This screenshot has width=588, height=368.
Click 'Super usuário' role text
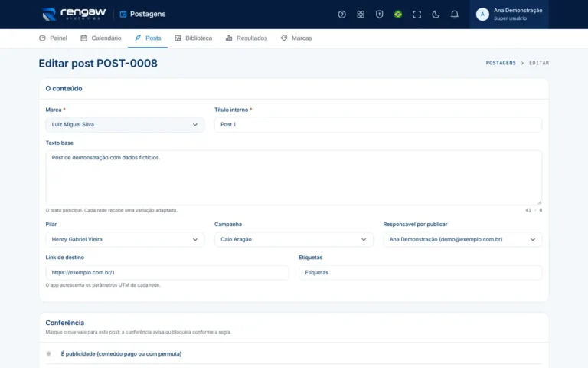pos(510,18)
